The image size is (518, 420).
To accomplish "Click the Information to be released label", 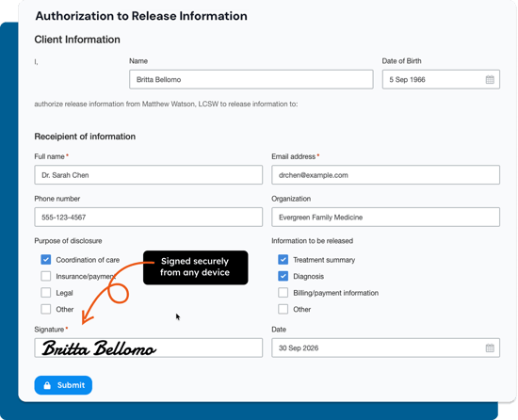I will 312,241.
